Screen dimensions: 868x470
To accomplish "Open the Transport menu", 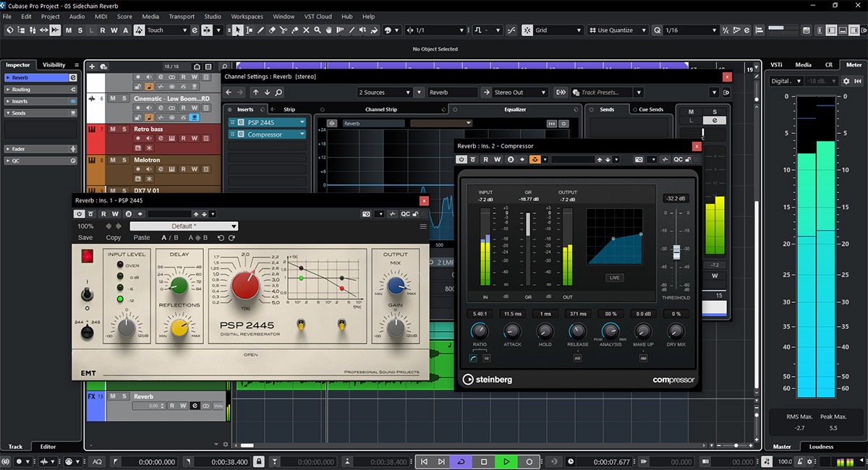I will pos(182,17).
